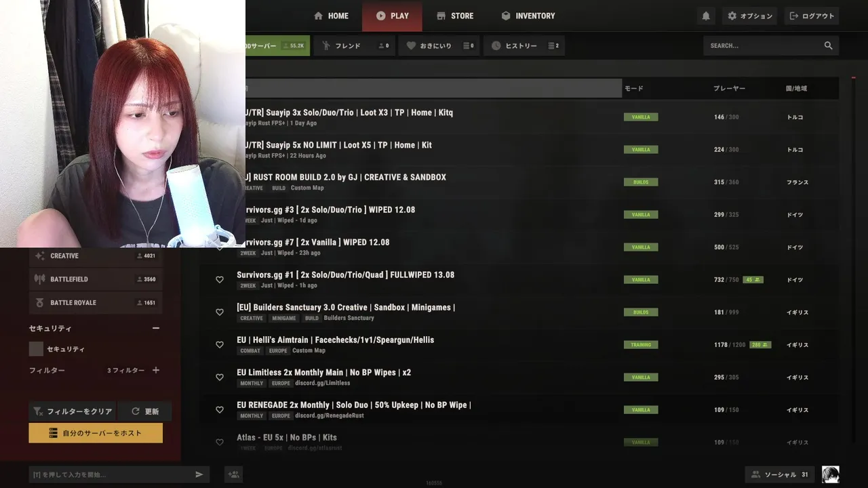Show the フレンド server list
The width and height of the screenshot is (868, 488).
tap(355, 45)
